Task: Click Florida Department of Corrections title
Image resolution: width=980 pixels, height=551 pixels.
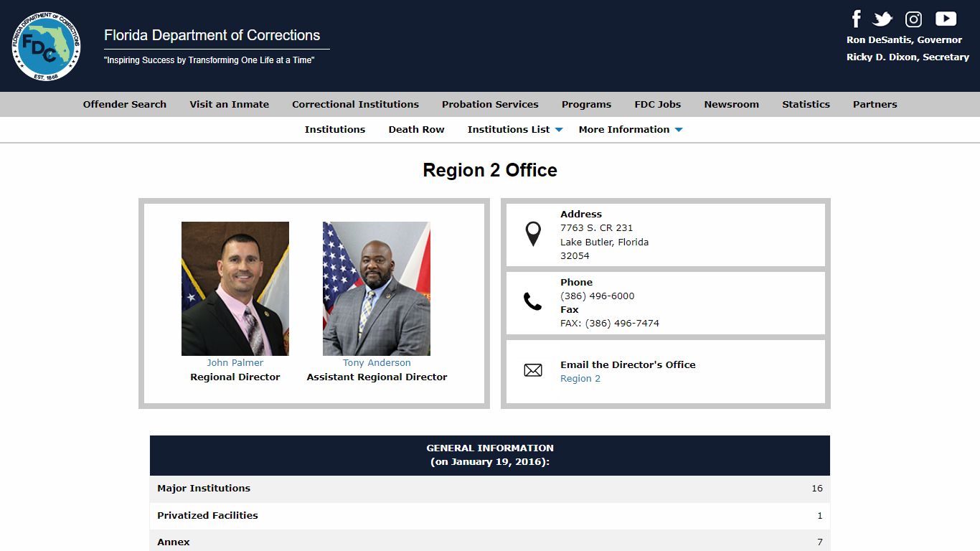Action: [x=212, y=35]
